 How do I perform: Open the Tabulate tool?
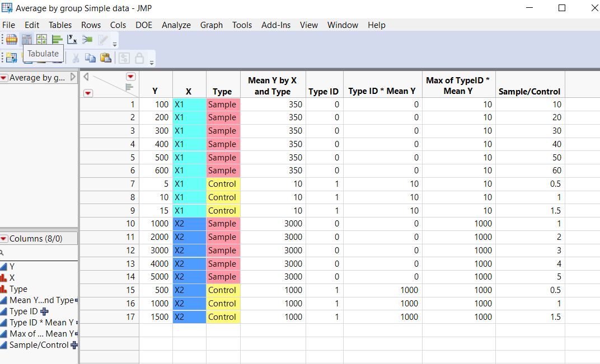(26, 39)
